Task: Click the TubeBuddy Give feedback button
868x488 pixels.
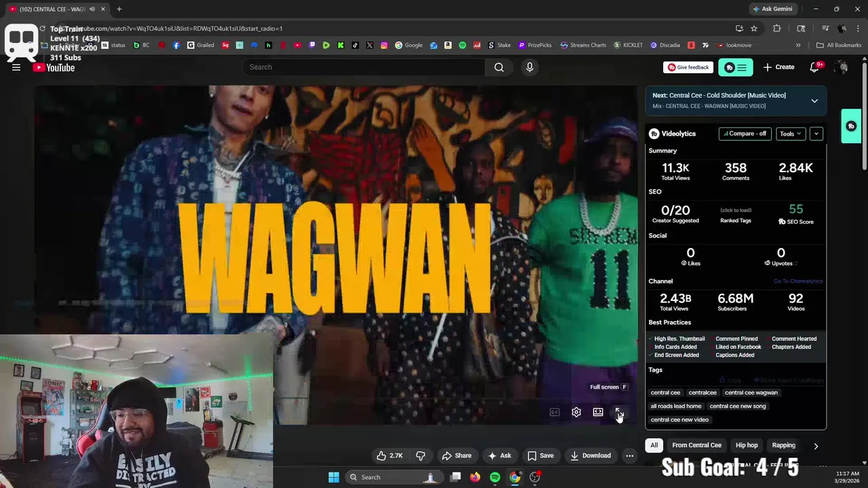Action: click(688, 67)
